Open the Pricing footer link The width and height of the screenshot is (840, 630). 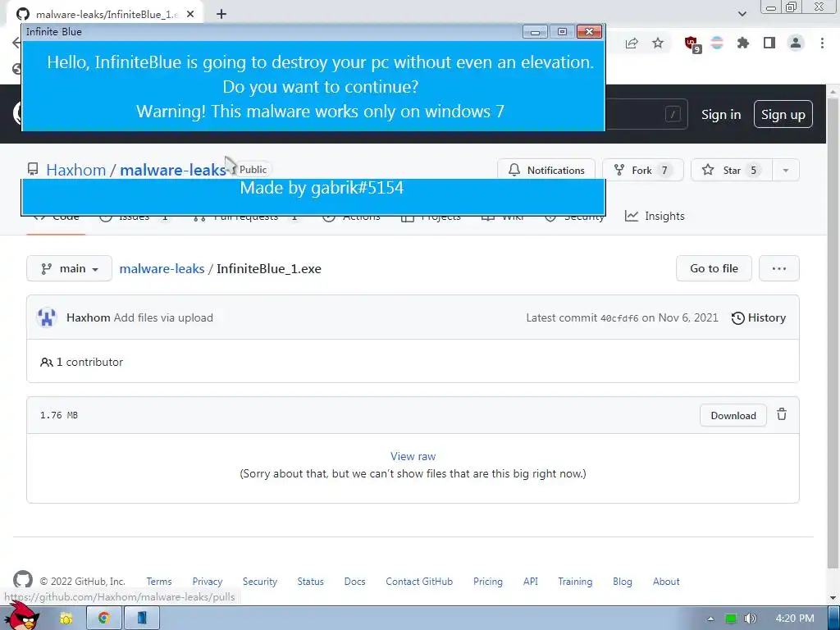coord(487,582)
